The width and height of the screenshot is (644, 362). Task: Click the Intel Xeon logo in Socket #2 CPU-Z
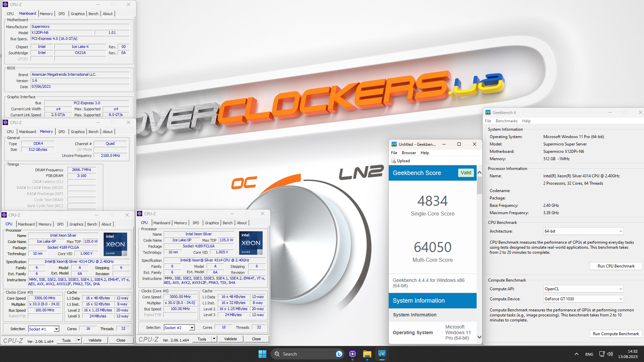pos(251,243)
